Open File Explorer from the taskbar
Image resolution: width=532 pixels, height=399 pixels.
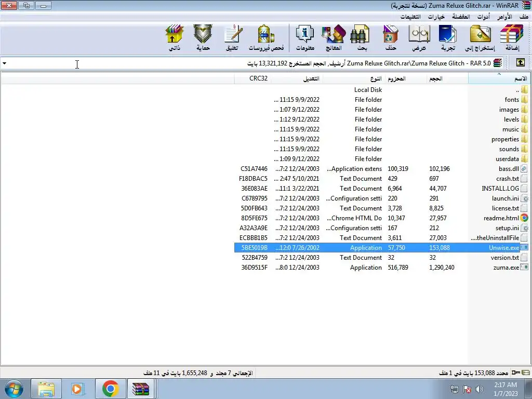tap(46, 389)
